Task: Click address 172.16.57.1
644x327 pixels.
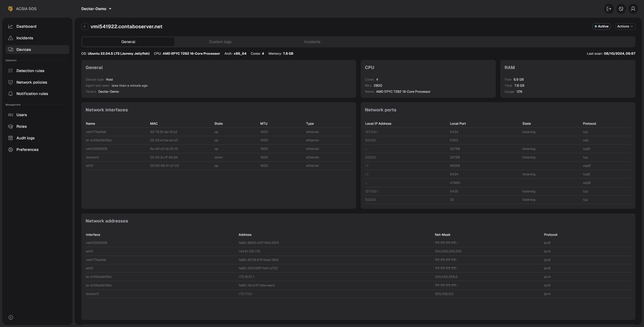Action: coord(246,277)
